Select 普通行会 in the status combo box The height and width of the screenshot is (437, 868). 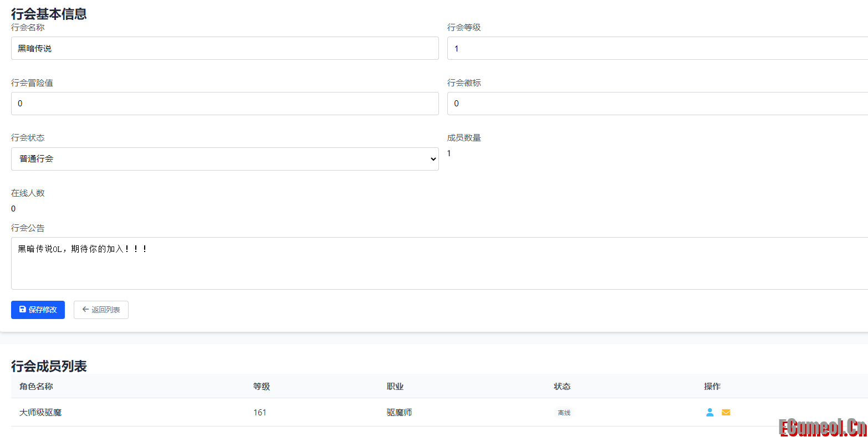[x=224, y=159]
